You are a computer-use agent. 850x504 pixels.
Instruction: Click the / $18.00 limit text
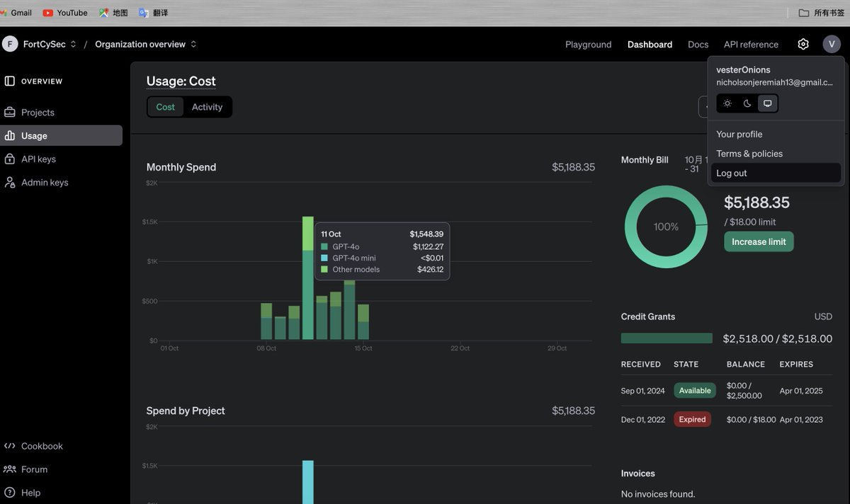[750, 222]
